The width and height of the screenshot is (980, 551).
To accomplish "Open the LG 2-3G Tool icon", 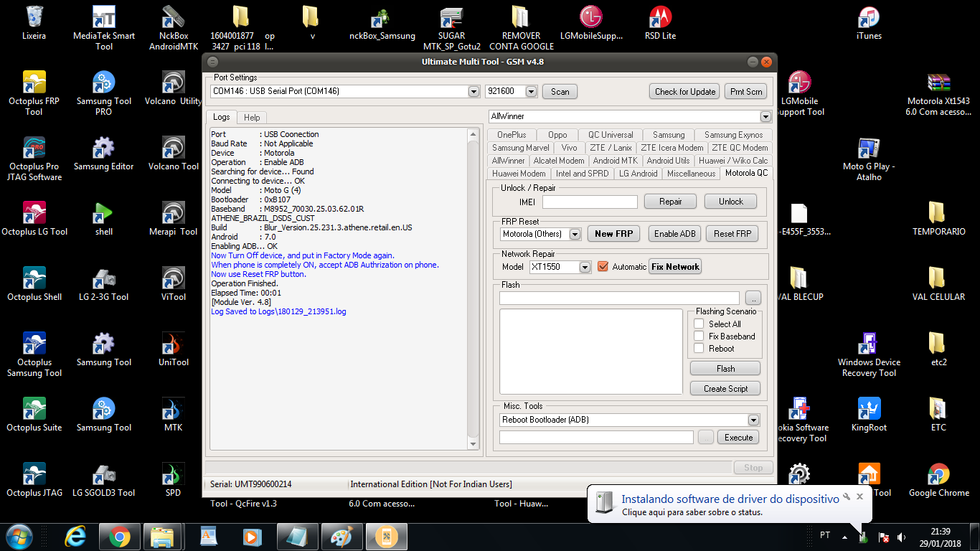I will [x=104, y=284].
